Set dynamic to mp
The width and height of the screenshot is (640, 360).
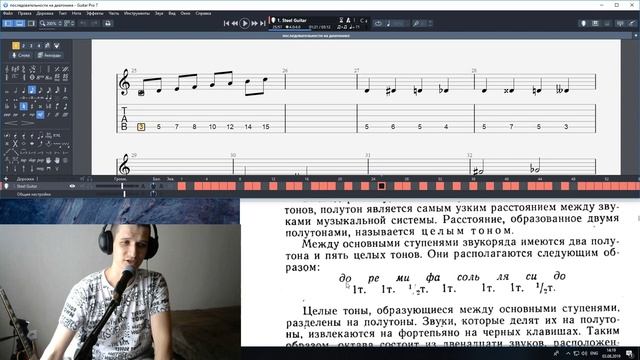click(32, 115)
